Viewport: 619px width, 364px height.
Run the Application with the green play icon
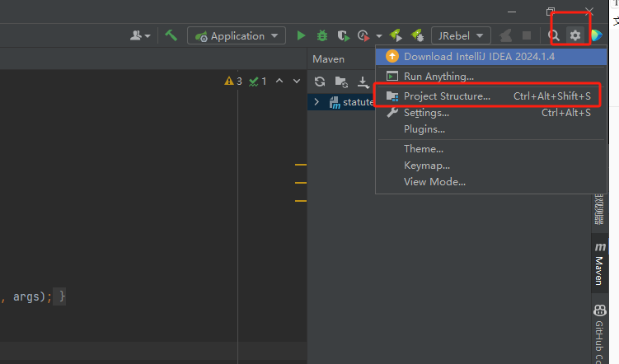[x=301, y=35]
